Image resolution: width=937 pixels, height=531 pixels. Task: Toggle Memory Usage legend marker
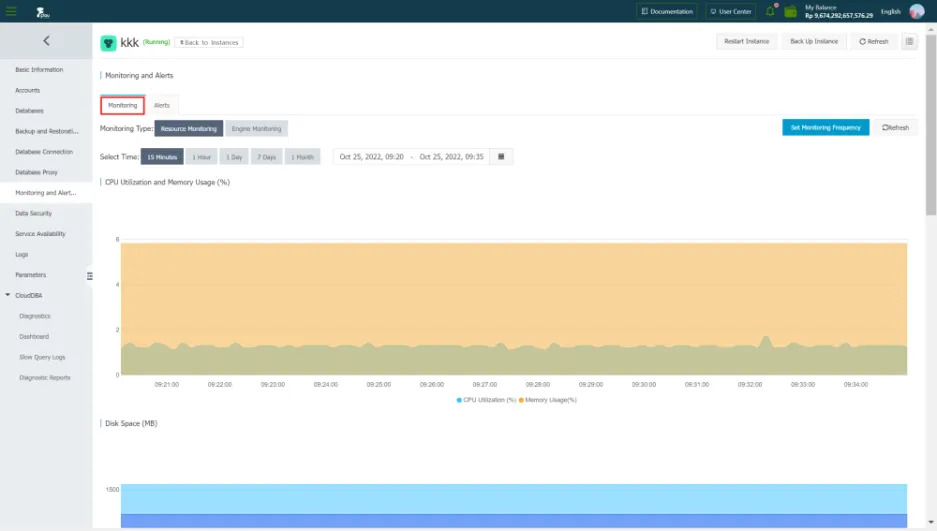coord(521,400)
